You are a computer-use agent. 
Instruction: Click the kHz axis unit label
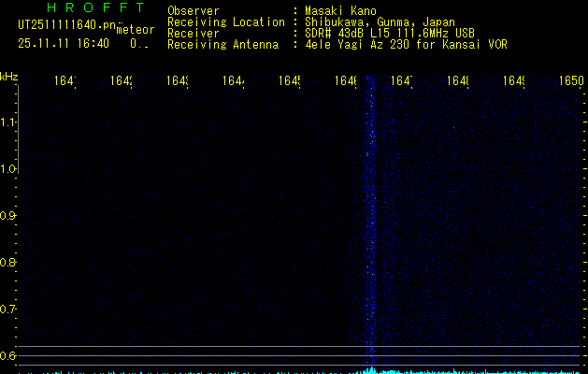tap(9, 77)
